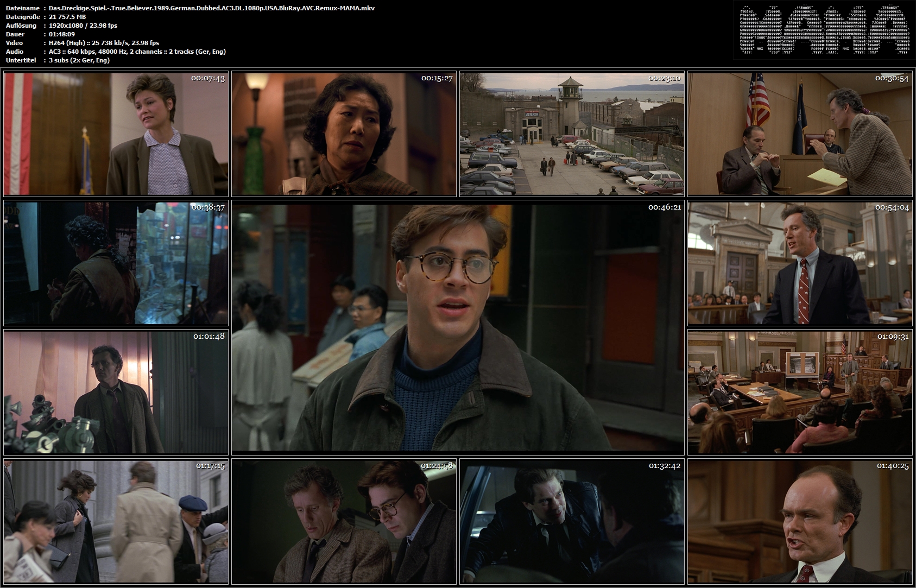Select the frame at 00:15:27
The width and height of the screenshot is (916, 588).
coord(344,134)
